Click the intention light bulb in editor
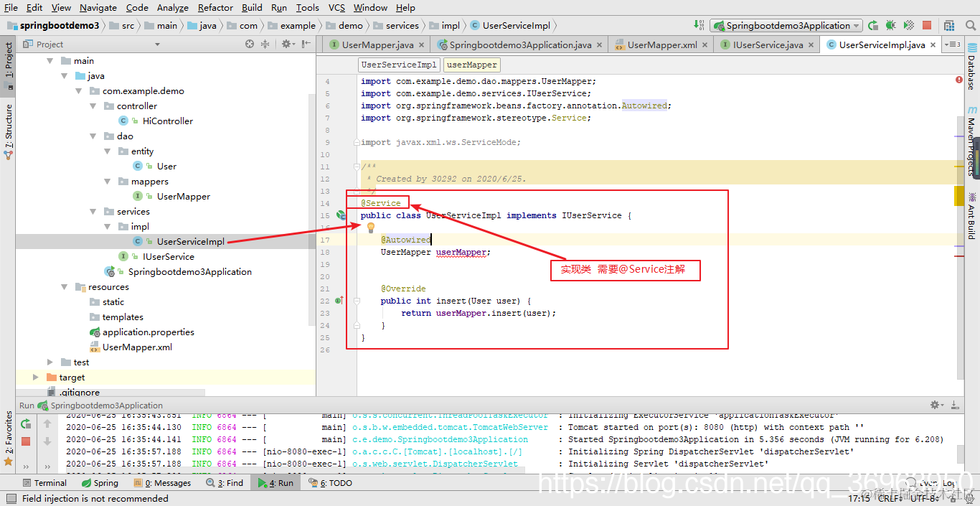The height and width of the screenshot is (506, 980). 371,228
